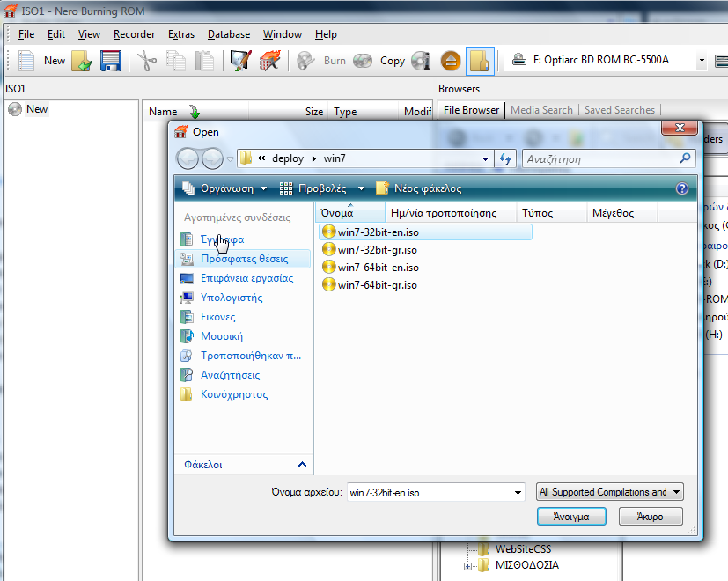Open the recent pages dropdown arrow
Viewport: 728px width, 581px height.
(230, 159)
